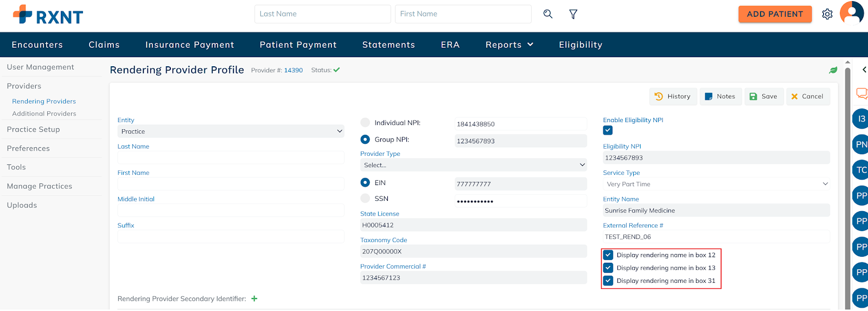The width and height of the screenshot is (868, 311).
Task: Click the user profile avatar
Action: click(851, 12)
